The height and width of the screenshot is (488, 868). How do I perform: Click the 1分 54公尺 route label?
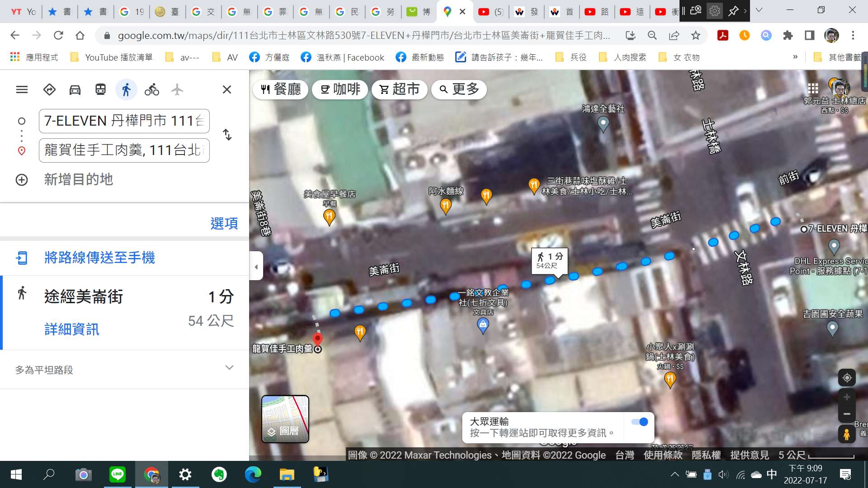(549, 261)
